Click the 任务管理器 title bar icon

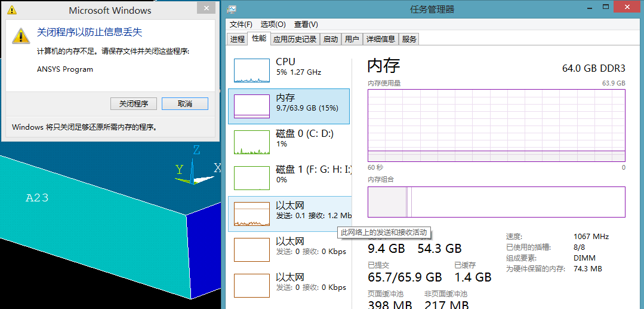[232, 9]
